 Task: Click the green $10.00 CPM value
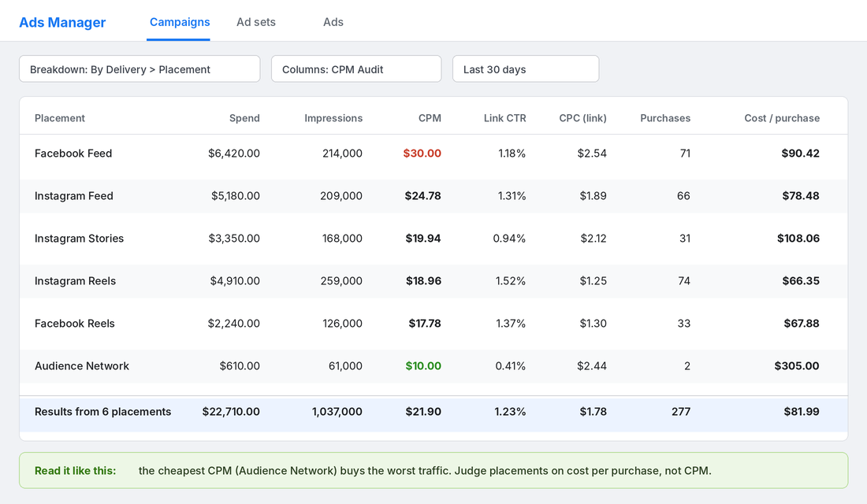(x=423, y=366)
